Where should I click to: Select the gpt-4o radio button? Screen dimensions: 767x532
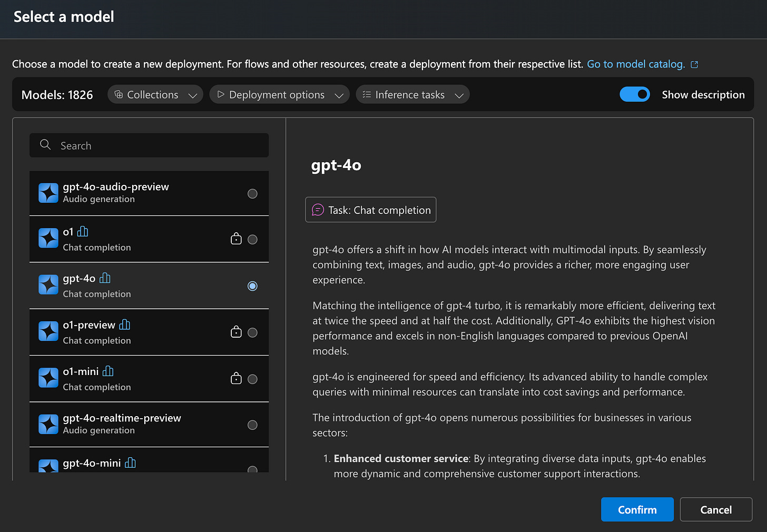(x=253, y=286)
